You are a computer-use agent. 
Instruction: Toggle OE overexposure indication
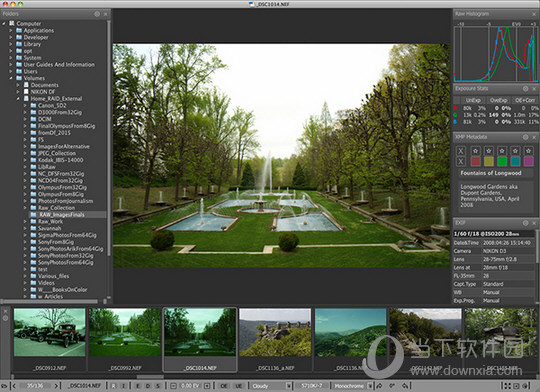[224, 386]
